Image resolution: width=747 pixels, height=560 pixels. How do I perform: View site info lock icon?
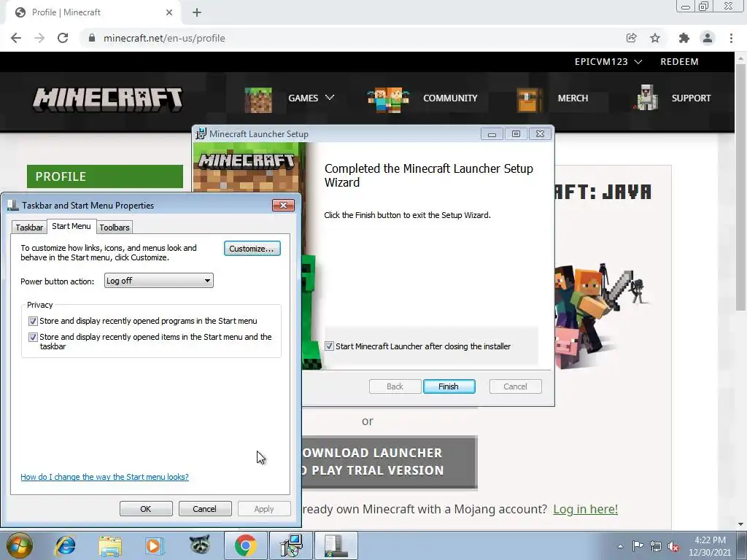[x=92, y=38]
